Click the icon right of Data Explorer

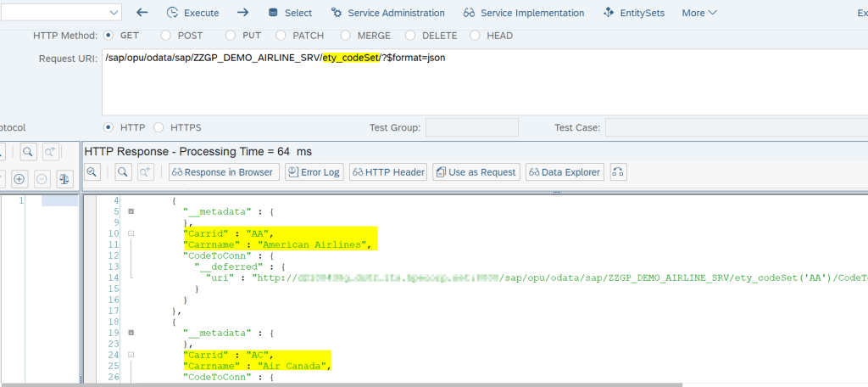pyautogui.click(x=618, y=172)
